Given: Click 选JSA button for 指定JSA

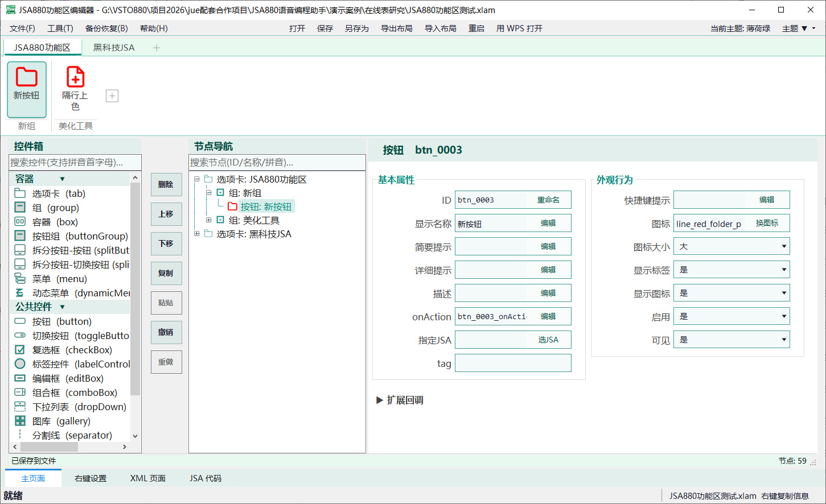Looking at the screenshot, I should pos(548,340).
